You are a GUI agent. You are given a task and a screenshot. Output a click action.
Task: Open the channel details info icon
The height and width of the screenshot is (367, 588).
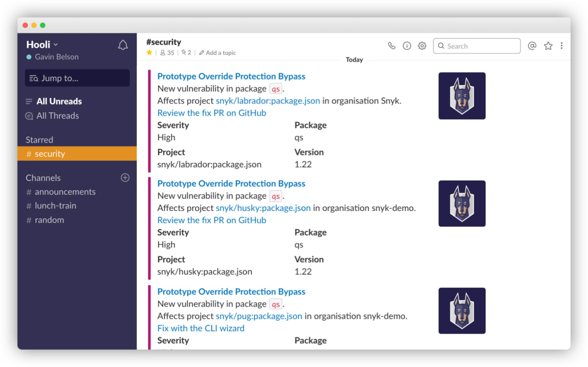[x=407, y=45]
